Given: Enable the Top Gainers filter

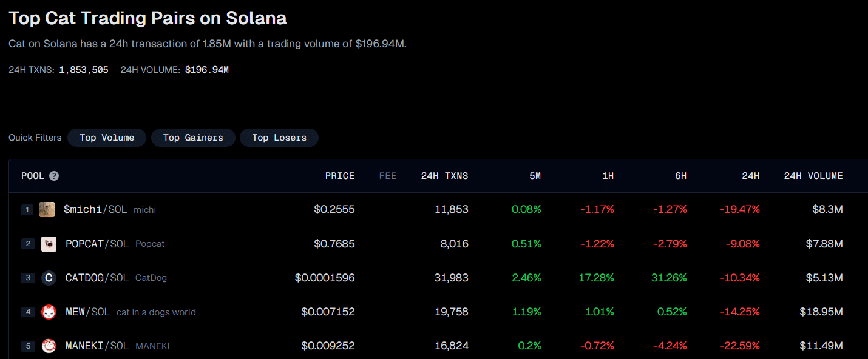Looking at the screenshot, I should click(193, 138).
